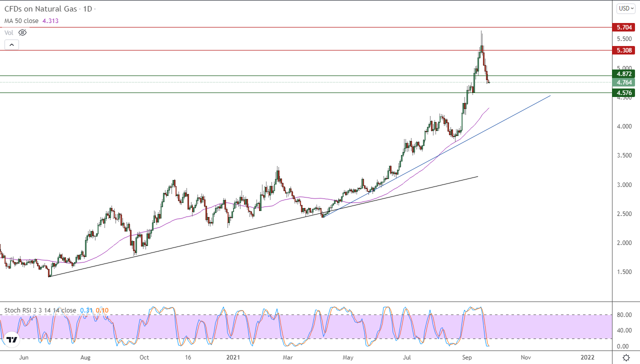Click the "Oct" label on the time axis
Image resolution: width=640 pixels, height=364 pixels.
click(x=144, y=357)
